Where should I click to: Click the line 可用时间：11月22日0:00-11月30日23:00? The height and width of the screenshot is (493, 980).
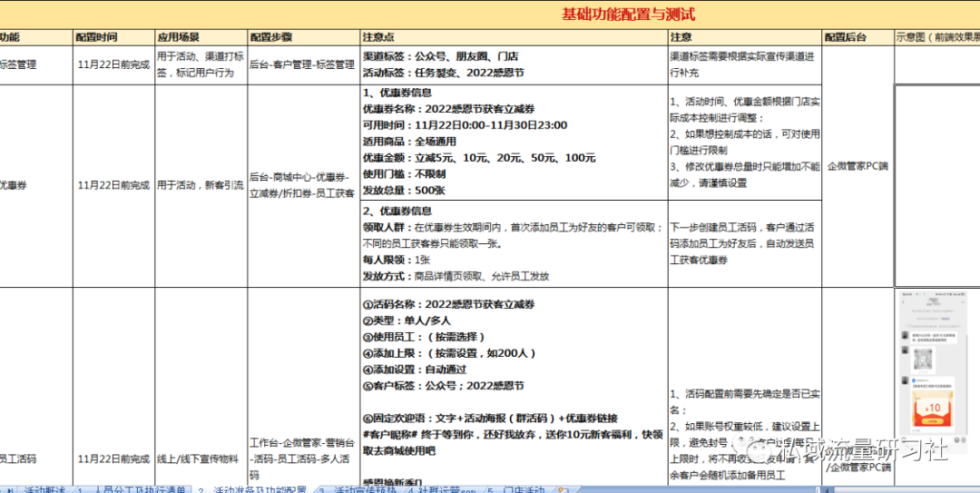465,124
